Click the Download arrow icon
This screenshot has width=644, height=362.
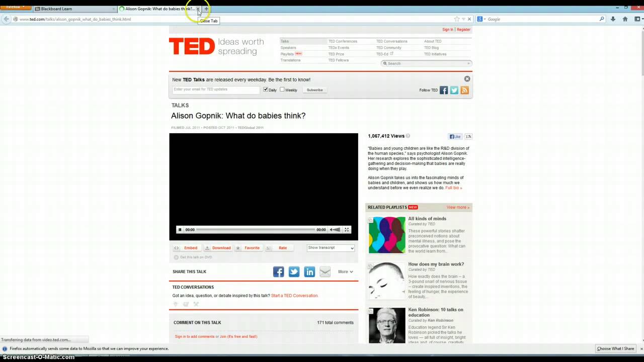(x=207, y=248)
